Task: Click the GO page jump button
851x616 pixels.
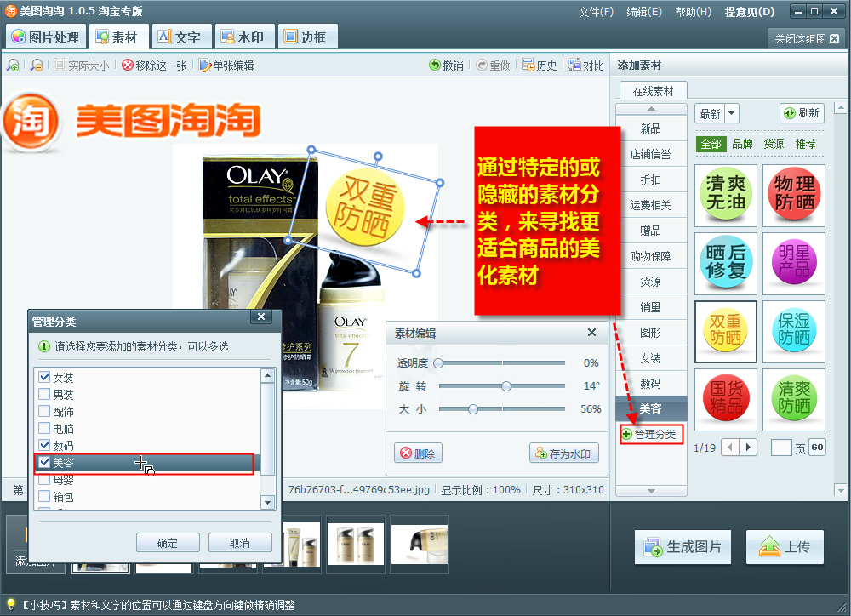Action: (x=817, y=448)
